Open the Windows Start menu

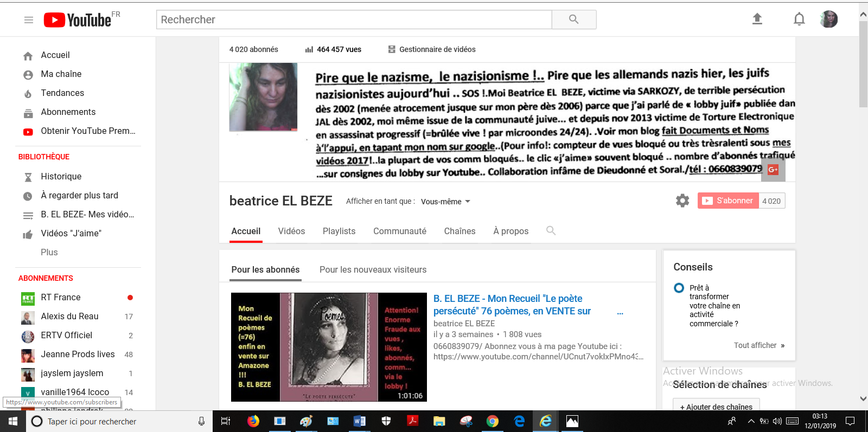point(13,421)
